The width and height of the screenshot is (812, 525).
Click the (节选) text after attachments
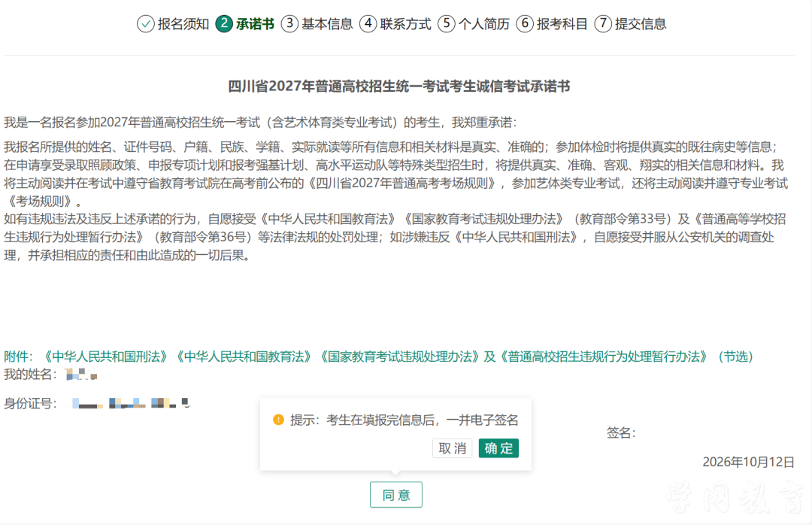(x=735, y=357)
